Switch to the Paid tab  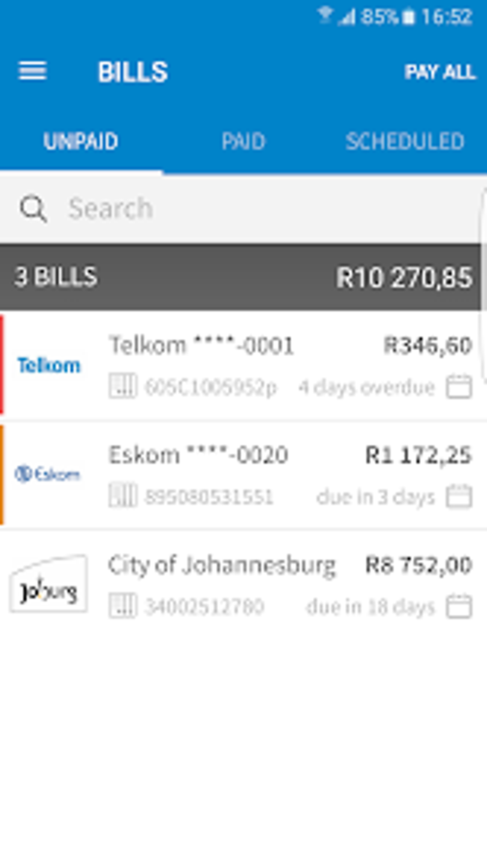pyautogui.click(x=243, y=141)
